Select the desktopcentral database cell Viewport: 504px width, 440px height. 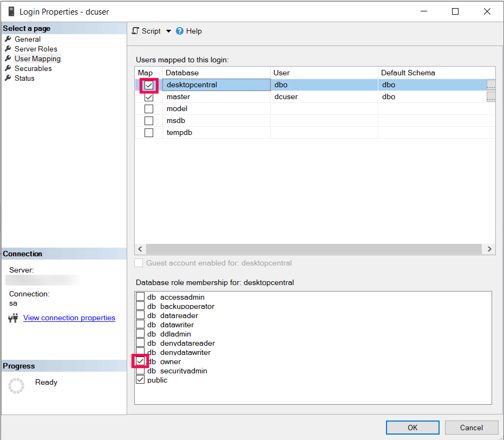(x=217, y=85)
